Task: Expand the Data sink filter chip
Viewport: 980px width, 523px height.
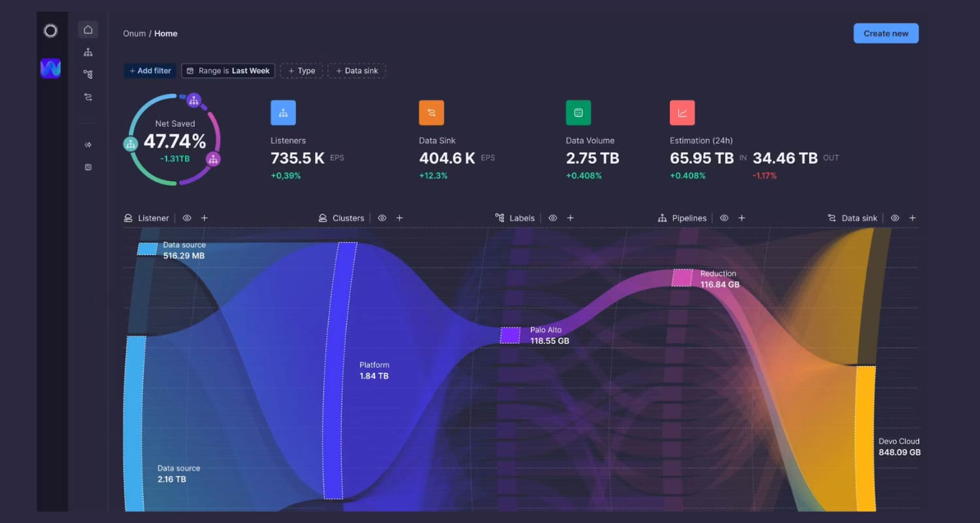Action: pos(357,71)
